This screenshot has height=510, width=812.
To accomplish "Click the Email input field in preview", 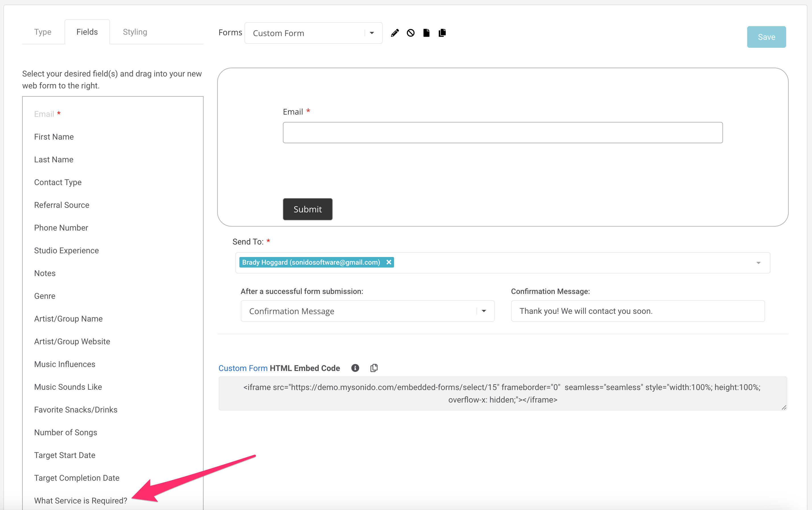I will point(502,132).
